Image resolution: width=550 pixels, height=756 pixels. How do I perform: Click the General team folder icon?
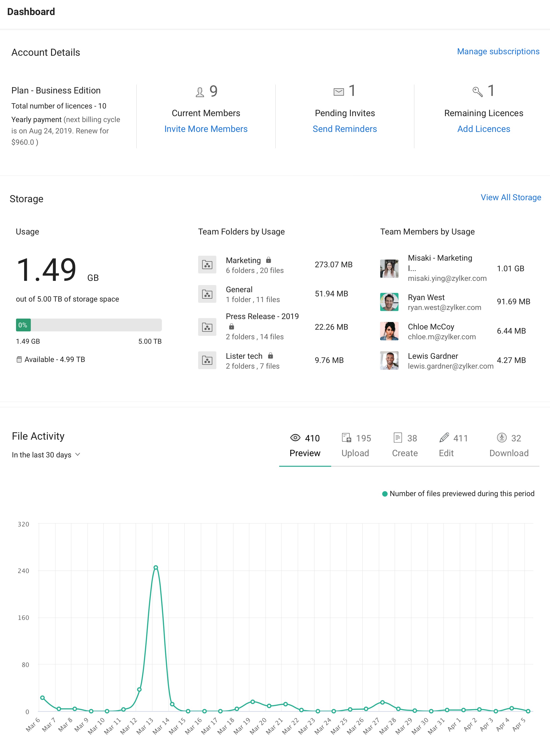207,294
